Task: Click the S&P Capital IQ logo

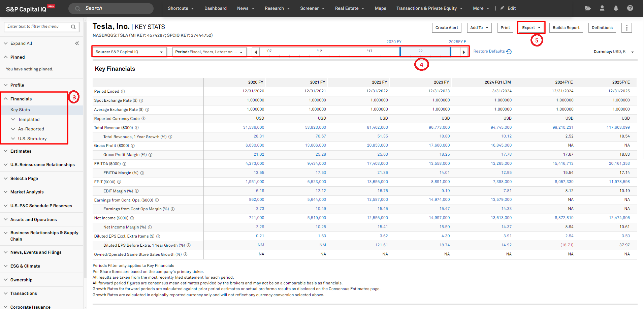Action: point(30,9)
